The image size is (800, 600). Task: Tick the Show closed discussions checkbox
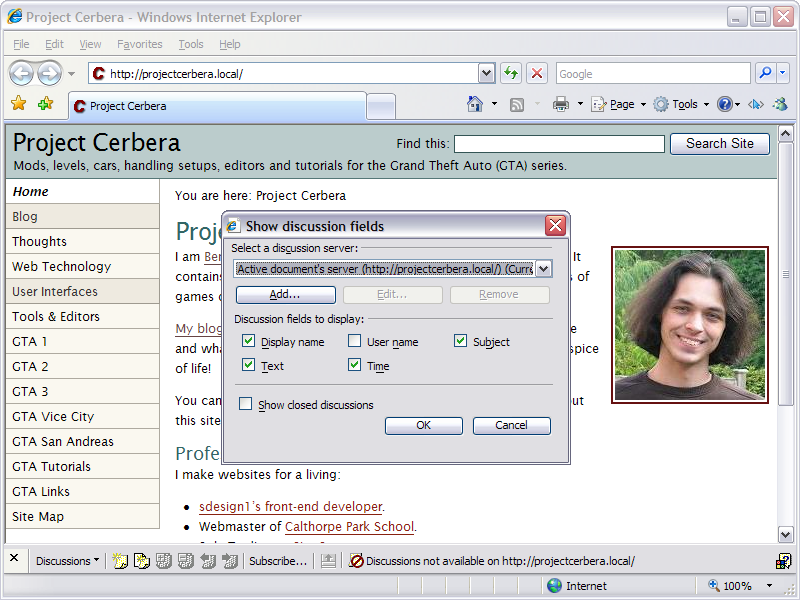[246, 405]
